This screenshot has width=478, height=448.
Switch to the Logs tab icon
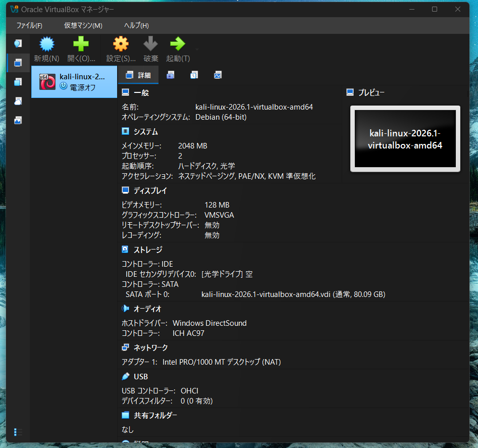click(x=194, y=75)
